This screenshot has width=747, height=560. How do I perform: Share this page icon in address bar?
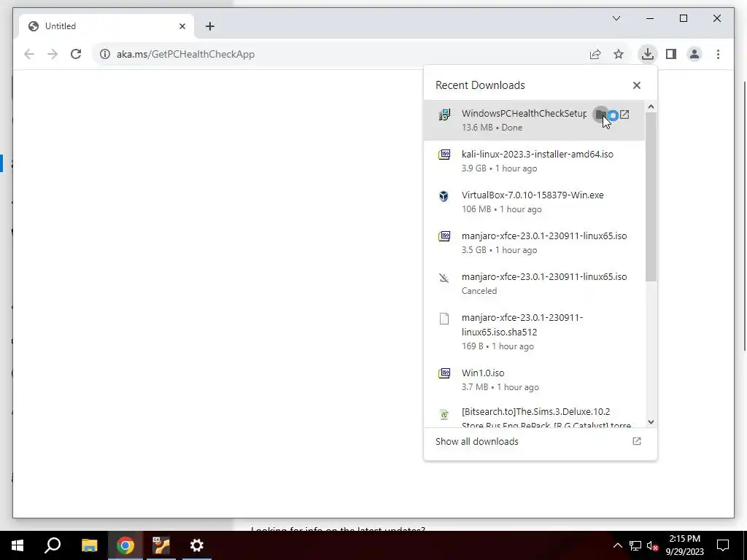tap(595, 54)
